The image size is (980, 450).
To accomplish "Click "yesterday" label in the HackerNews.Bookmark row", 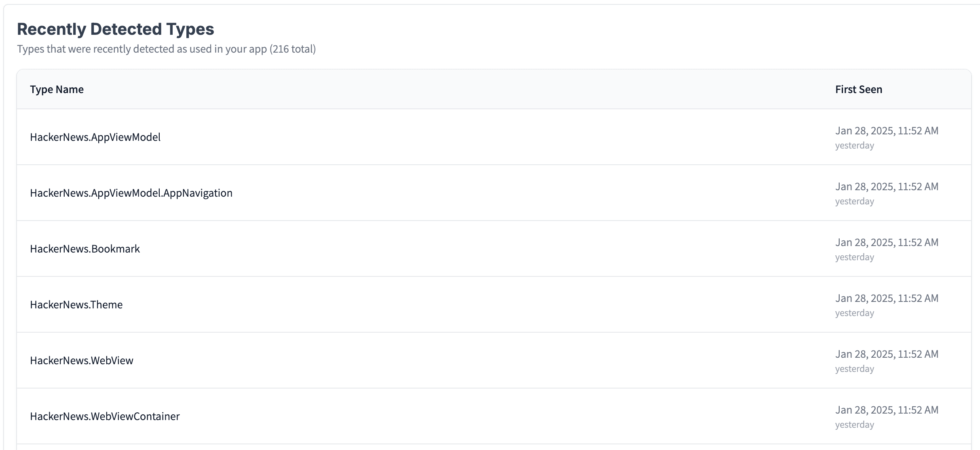I will (x=854, y=257).
